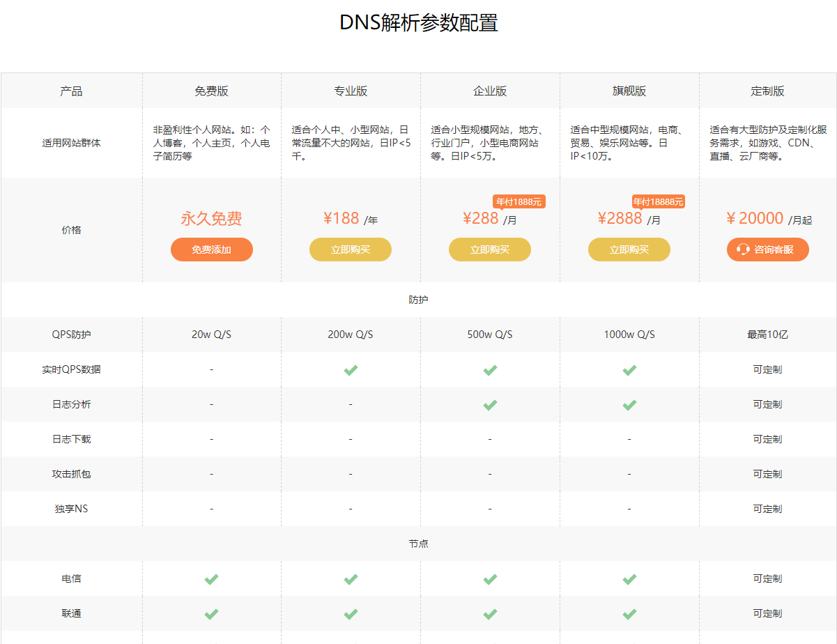Click the headset icon in 咨询客服

click(x=743, y=250)
